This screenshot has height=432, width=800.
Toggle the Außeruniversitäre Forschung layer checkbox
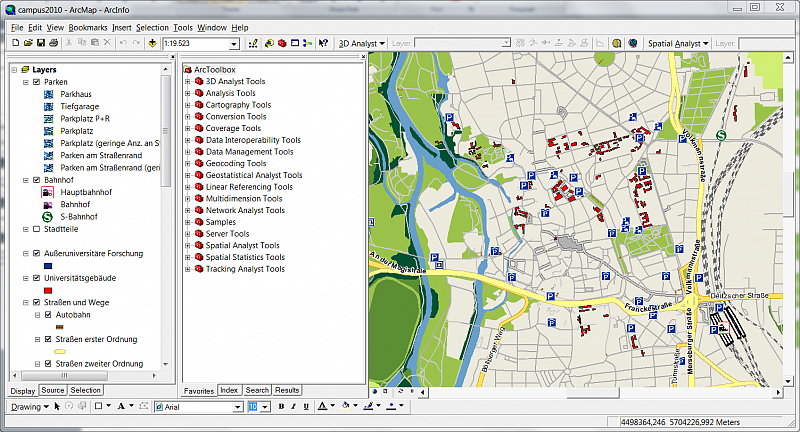point(36,253)
